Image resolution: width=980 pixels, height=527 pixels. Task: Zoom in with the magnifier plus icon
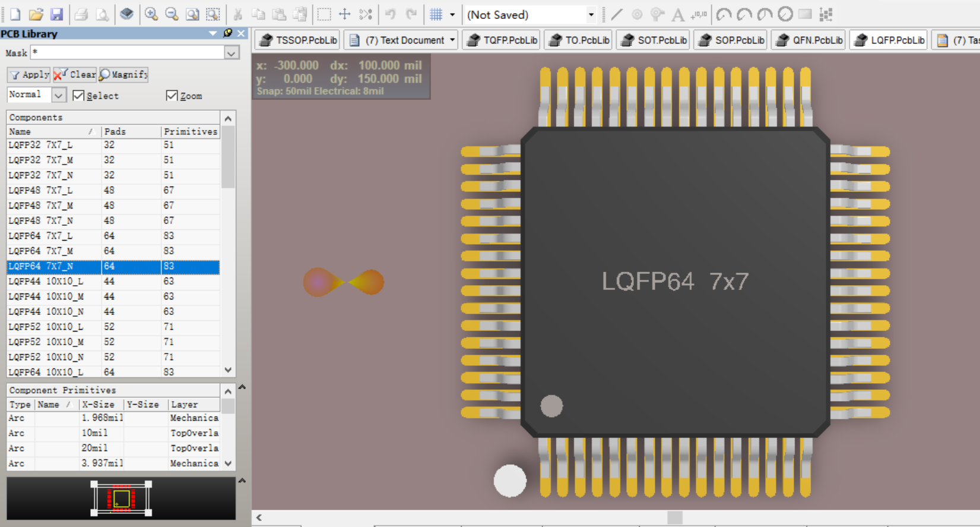pos(151,14)
